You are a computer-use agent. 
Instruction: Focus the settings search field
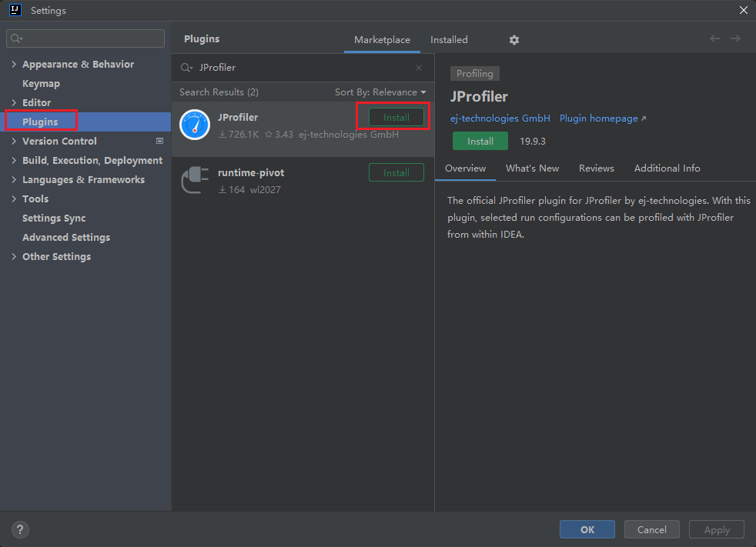pyautogui.click(x=85, y=38)
